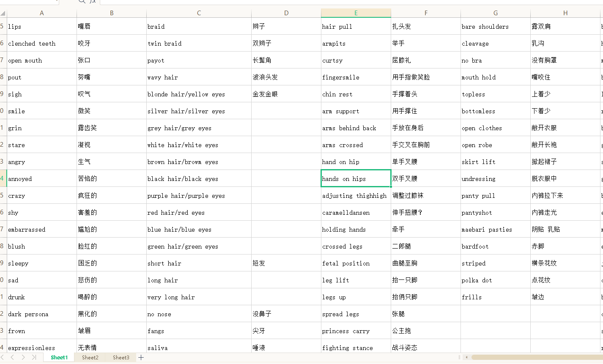The width and height of the screenshot is (603, 364).
Task: Click the 'clenched teeth' cell
Action: [x=41, y=44]
